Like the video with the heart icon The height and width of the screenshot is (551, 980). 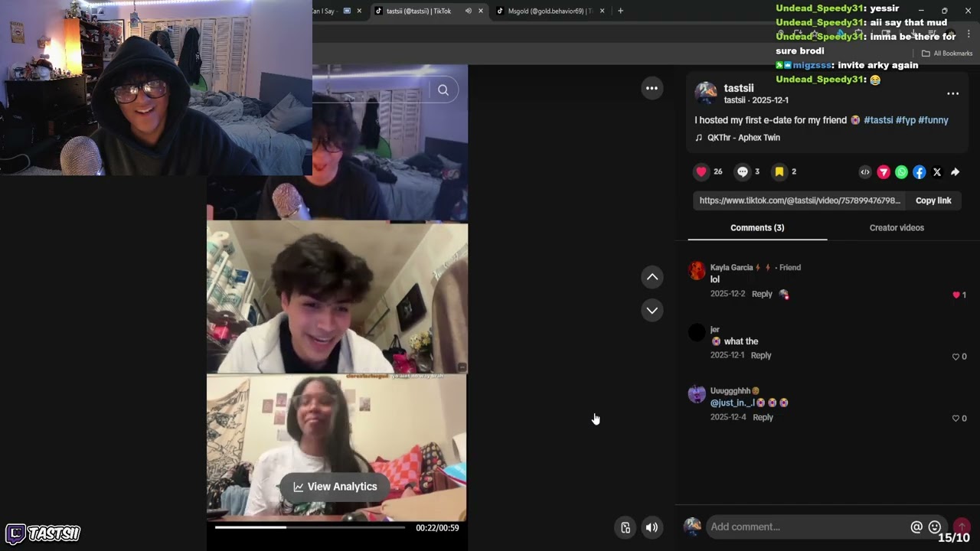[701, 172]
